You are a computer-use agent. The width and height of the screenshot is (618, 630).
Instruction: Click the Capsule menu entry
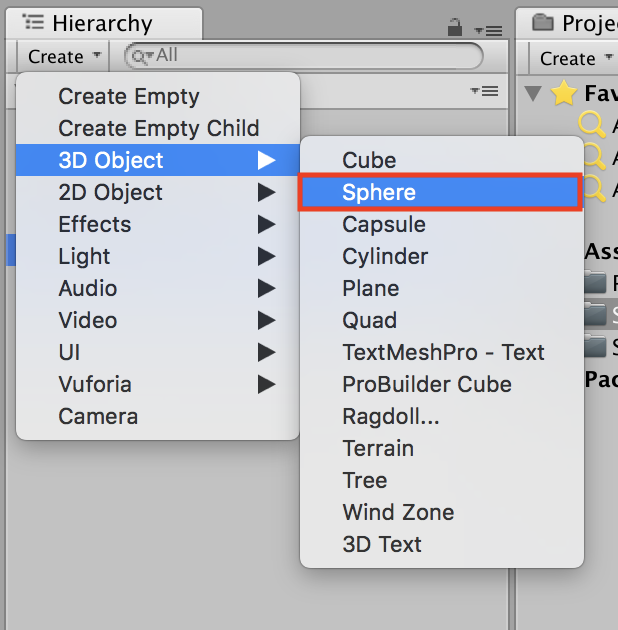[384, 224]
